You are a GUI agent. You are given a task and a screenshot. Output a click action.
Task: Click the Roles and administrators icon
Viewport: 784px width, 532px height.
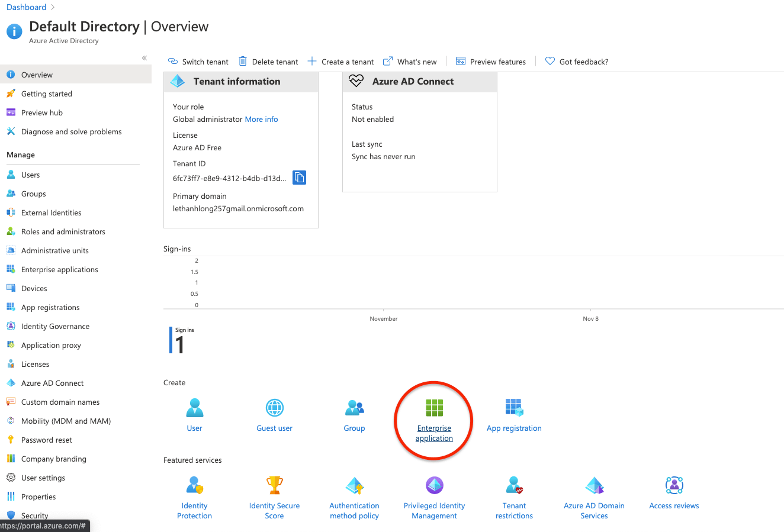click(x=11, y=231)
